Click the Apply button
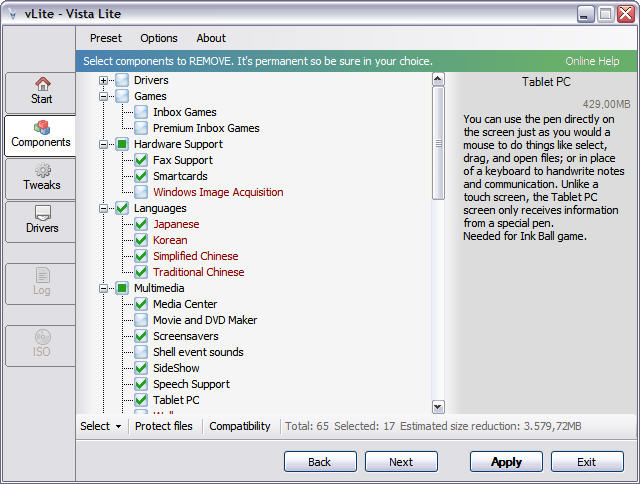The image size is (640, 484). point(506,462)
